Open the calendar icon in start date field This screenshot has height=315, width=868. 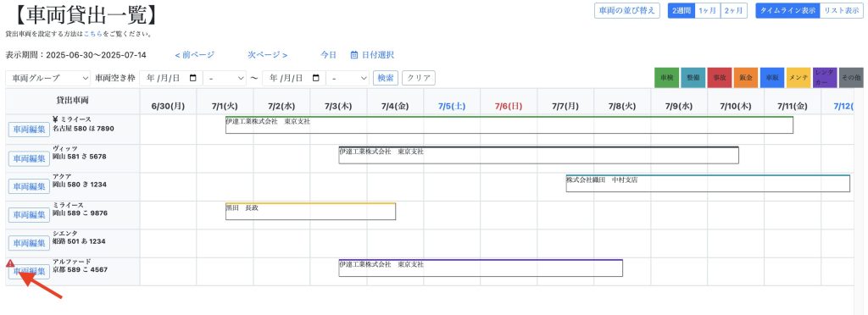point(192,78)
